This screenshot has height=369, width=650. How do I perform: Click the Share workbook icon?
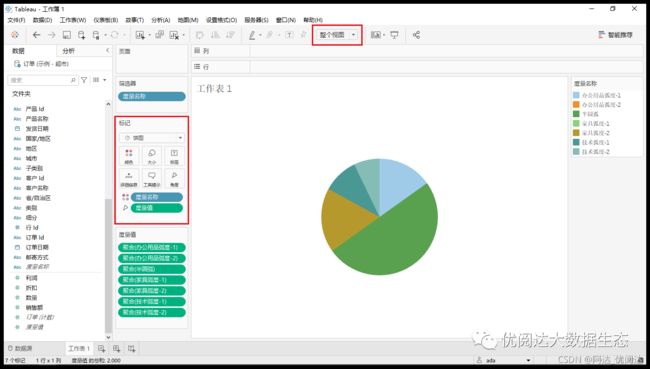416,35
